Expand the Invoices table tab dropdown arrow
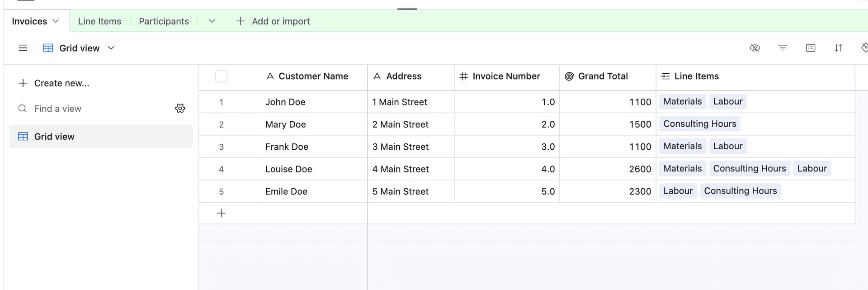 56,21
